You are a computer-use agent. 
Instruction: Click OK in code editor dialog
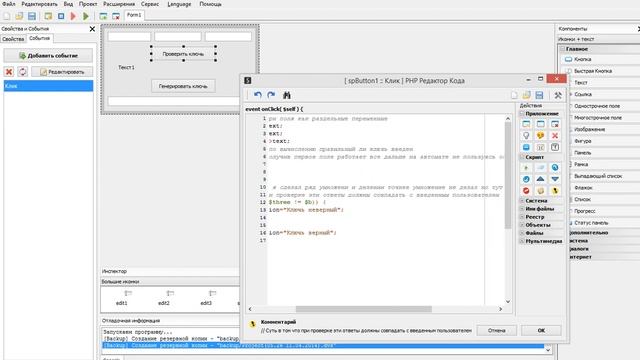tap(541, 330)
